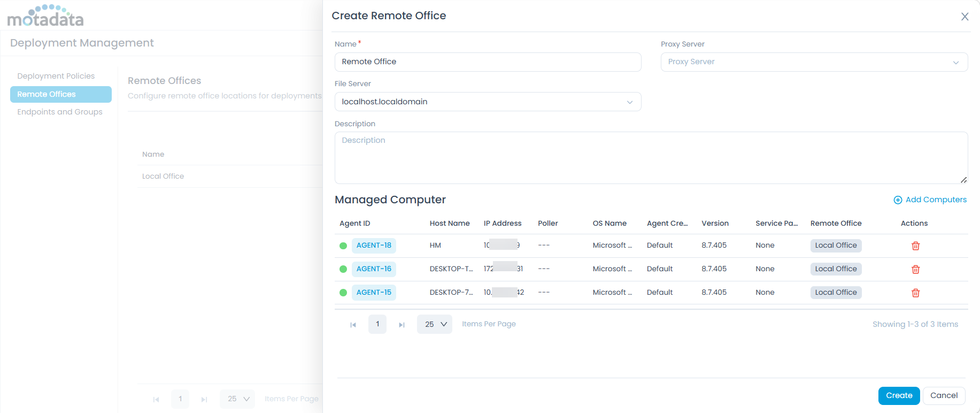Delete AGENT-15 using its trash icon
This screenshot has height=413, width=980.
[x=915, y=293]
